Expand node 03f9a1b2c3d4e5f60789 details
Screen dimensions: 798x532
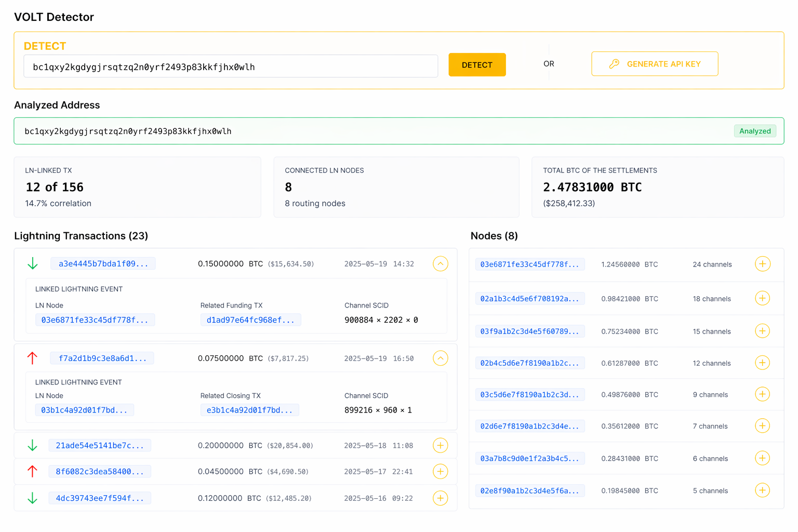[x=763, y=331]
